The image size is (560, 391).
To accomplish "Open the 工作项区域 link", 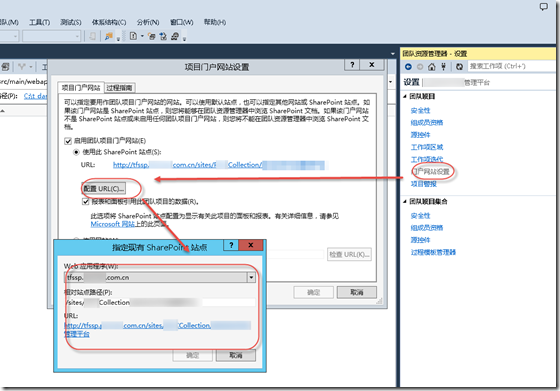I will pos(427,147).
